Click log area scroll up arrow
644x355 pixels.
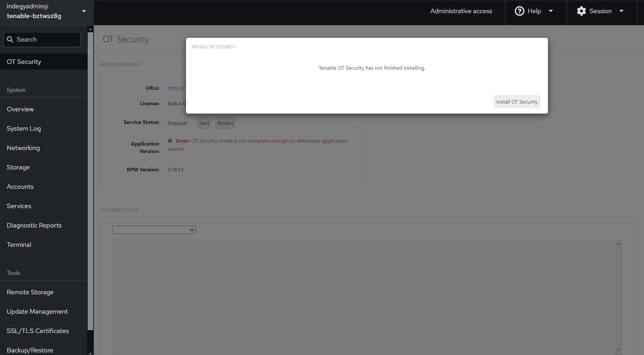pyautogui.click(x=618, y=244)
